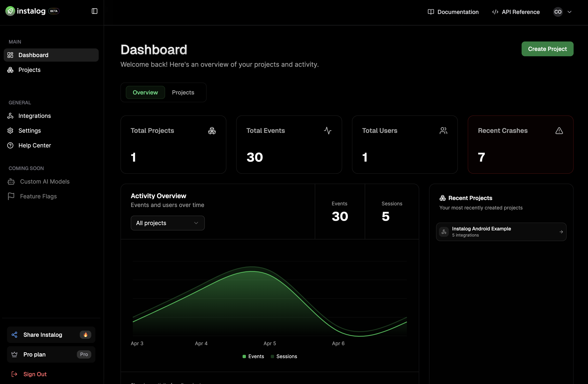588x384 pixels.
Task: Click the Create Project button
Action: [x=547, y=49]
